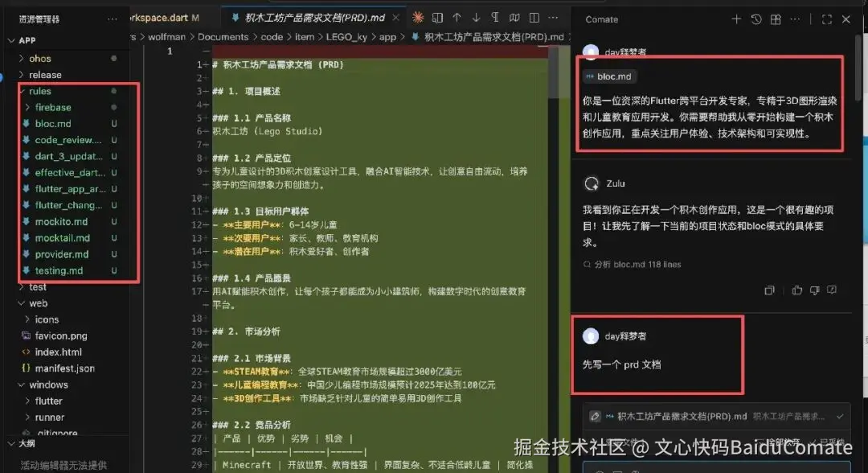The height and width of the screenshot is (473, 868).
Task: Collapse the APP root folder
Action: click(11, 40)
